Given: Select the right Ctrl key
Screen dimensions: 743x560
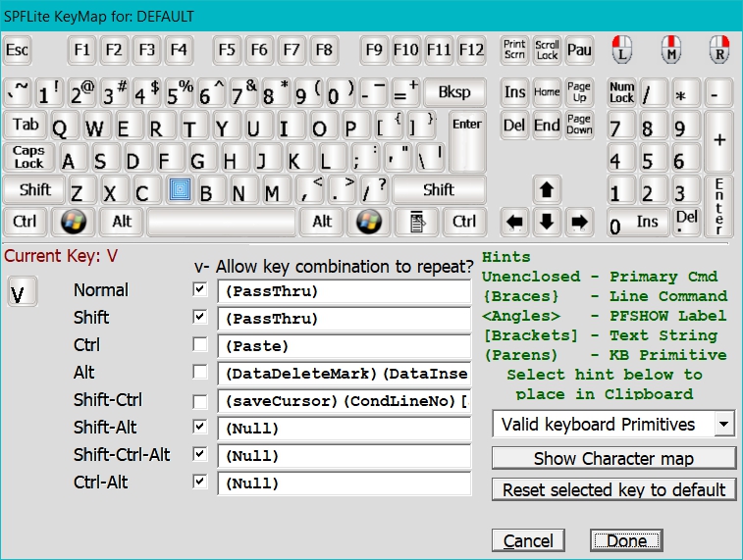Looking at the screenshot, I should click(x=464, y=222).
